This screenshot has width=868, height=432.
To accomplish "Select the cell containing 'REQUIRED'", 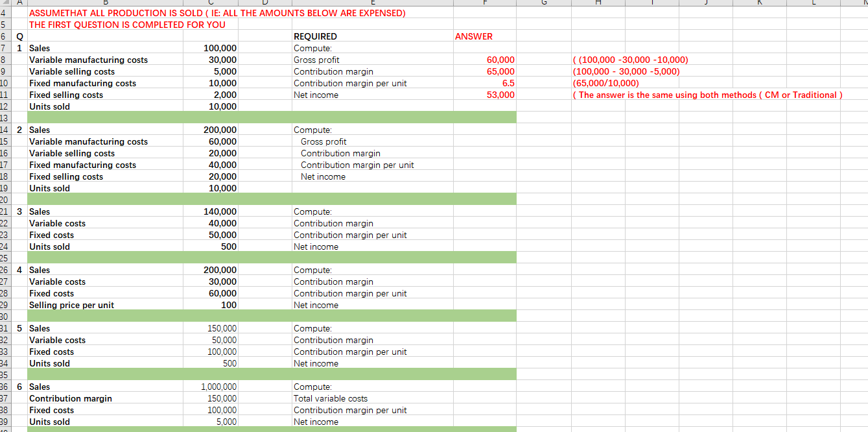I will pos(314,36).
